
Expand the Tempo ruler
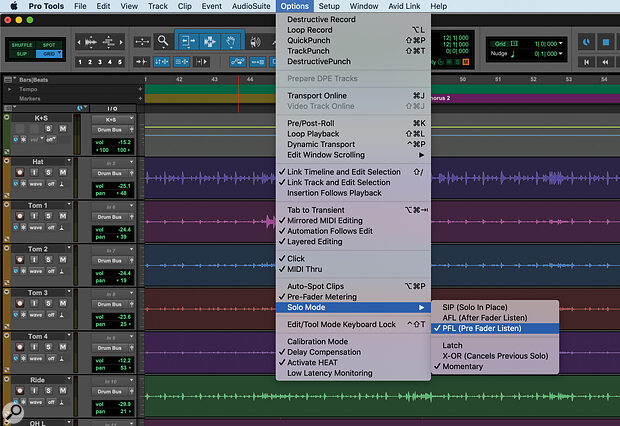[x=9, y=89]
